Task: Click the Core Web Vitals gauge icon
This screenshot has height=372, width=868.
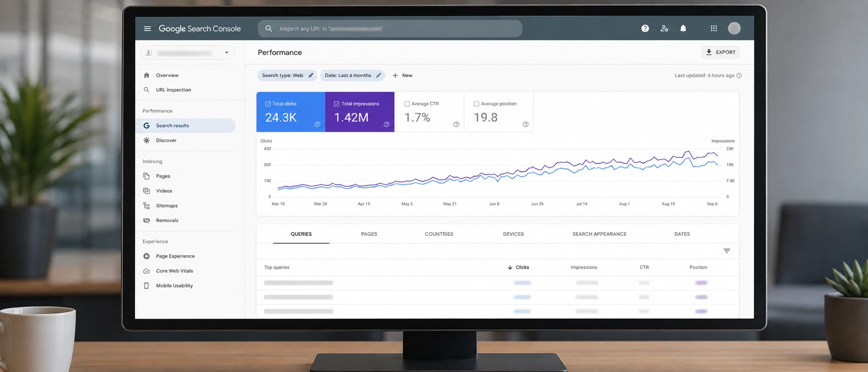Action: 146,271
